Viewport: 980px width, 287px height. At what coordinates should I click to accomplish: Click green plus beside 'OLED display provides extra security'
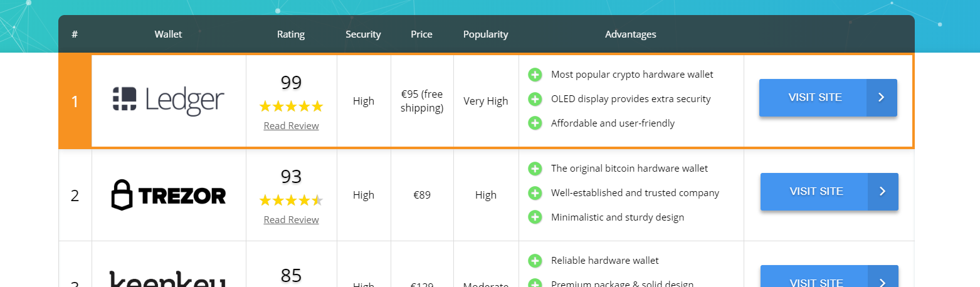click(x=535, y=99)
